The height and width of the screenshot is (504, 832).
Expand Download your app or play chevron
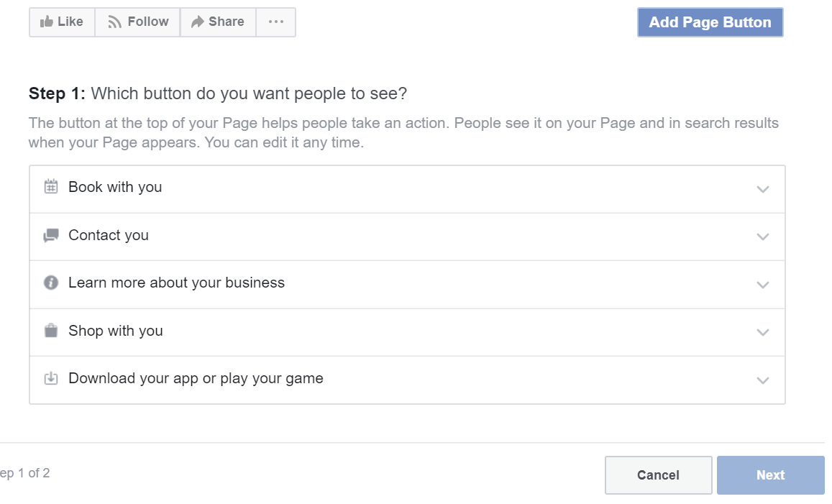[x=763, y=380]
